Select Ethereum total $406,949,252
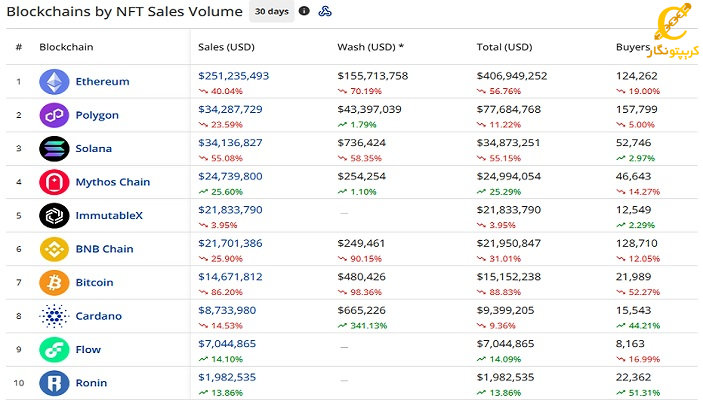 pos(512,76)
